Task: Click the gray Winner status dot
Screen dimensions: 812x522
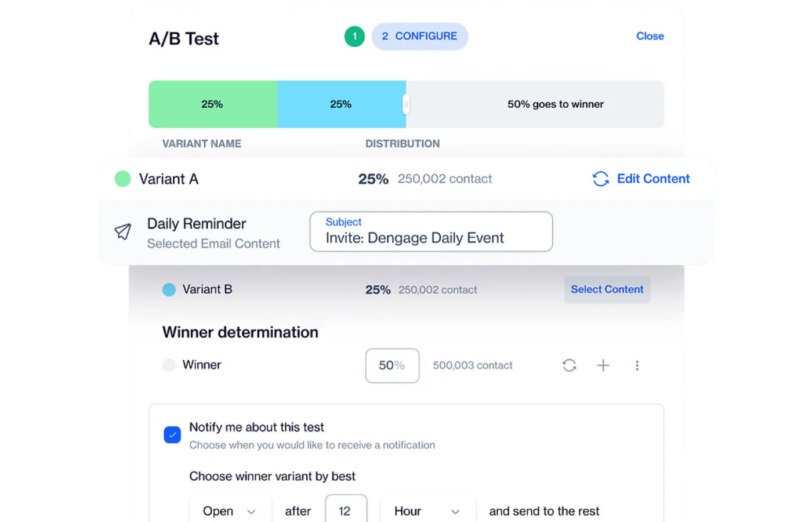Action: click(x=169, y=365)
